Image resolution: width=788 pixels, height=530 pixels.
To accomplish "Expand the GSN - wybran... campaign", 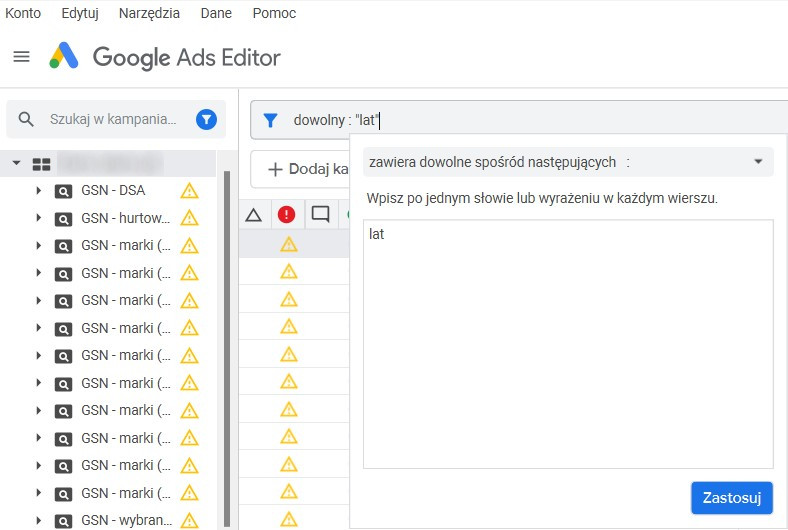I will pos(39,520).
